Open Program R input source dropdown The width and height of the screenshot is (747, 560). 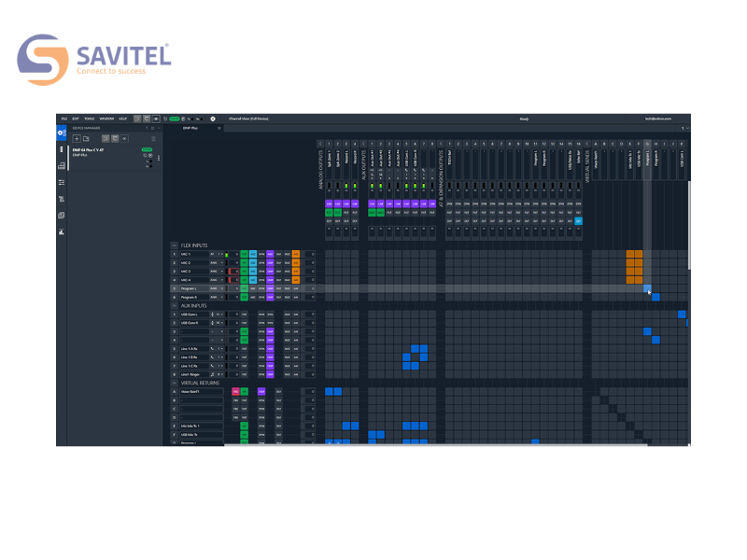217,297
